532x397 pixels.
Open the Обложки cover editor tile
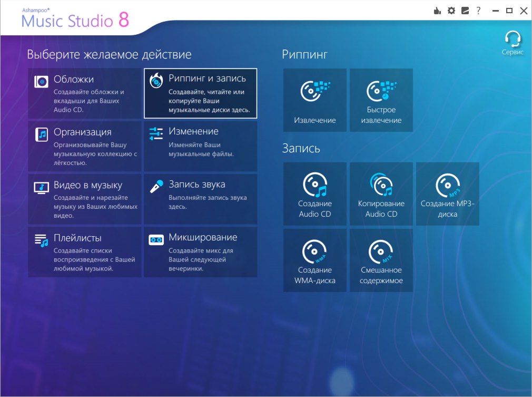click(84, 93)
